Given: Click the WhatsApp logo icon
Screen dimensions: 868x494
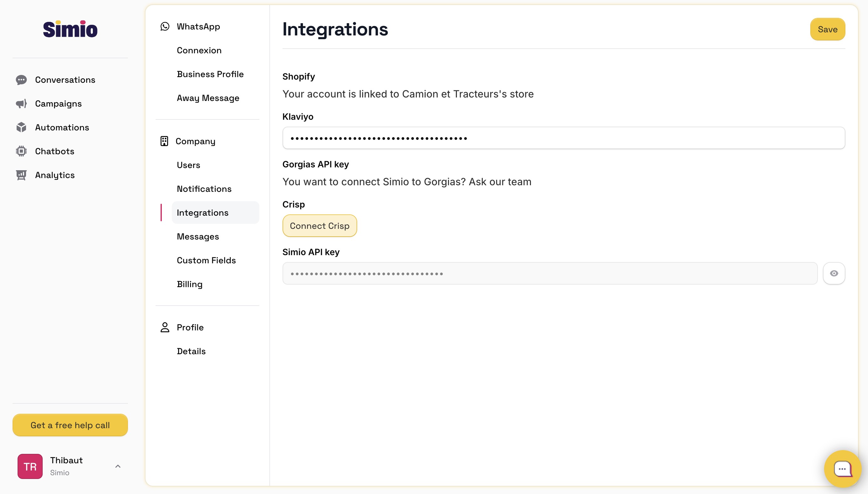Looking at the screenshot, I should [x=165, y=26].
